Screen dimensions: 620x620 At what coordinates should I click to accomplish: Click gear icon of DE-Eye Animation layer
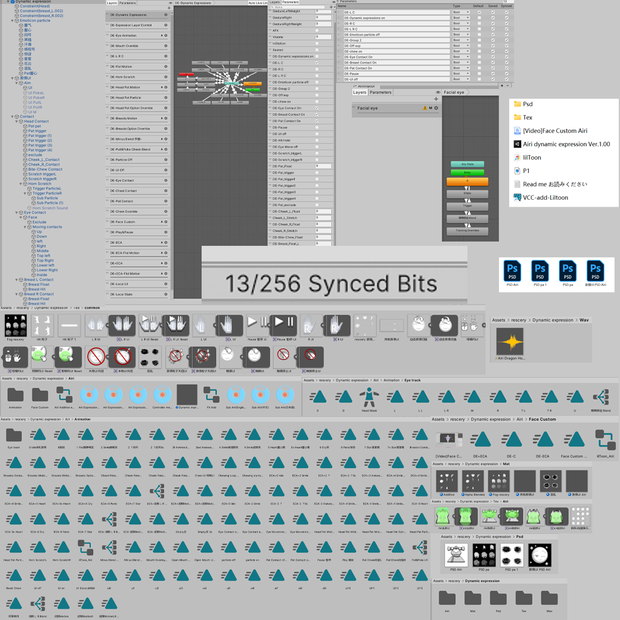pos(166,36)
